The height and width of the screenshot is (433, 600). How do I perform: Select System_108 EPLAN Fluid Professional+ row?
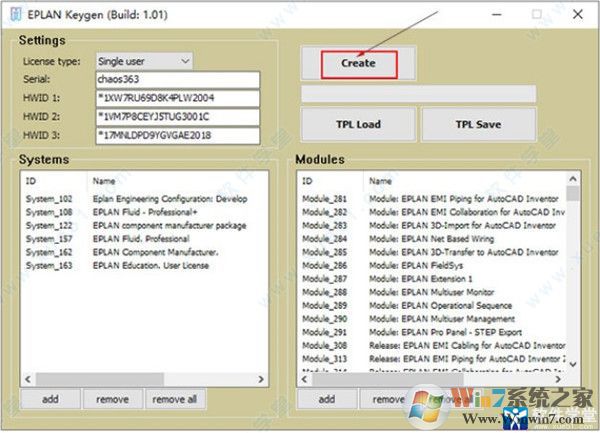144,212
